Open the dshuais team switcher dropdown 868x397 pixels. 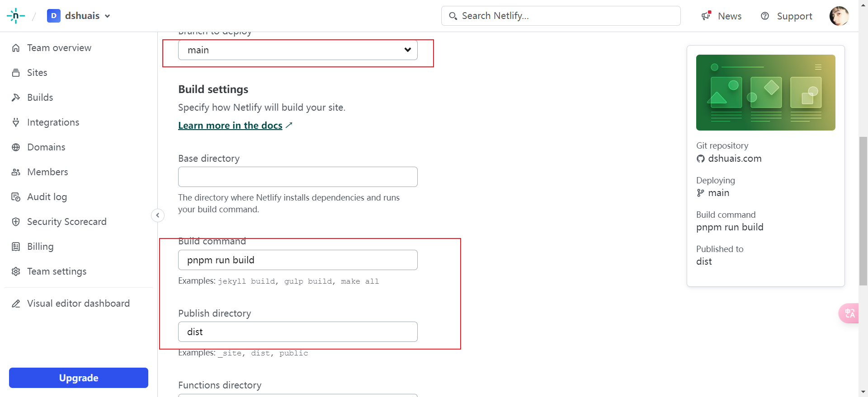tap(79, 16)
